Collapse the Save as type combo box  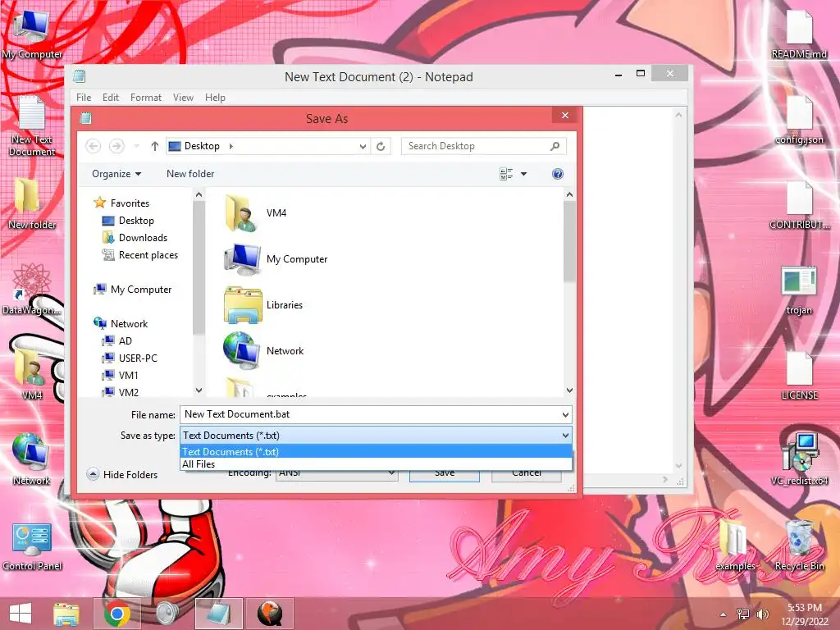pyautogui.click(x=565, y=436)
